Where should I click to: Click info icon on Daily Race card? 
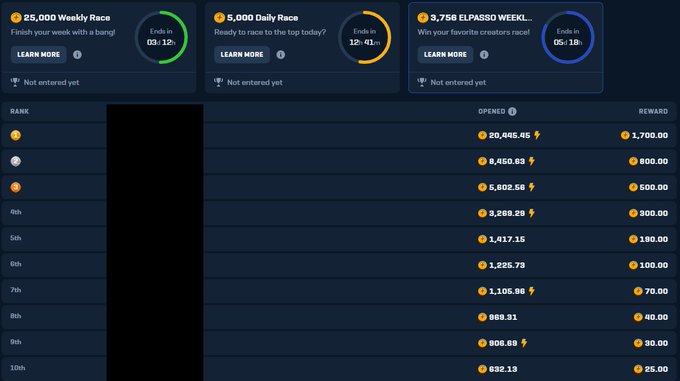click(x=281, y=55)
